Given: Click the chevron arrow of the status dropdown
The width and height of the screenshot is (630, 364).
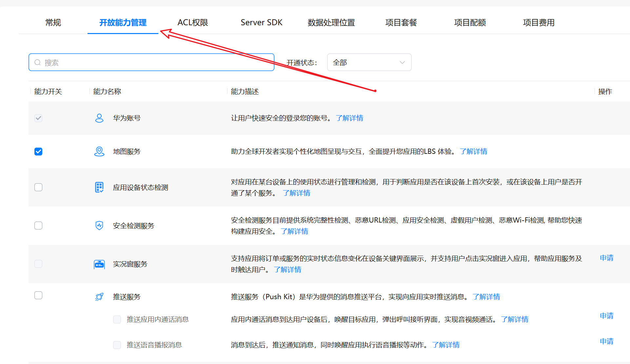Looking at the screenshot, I should tap(402, 63).
